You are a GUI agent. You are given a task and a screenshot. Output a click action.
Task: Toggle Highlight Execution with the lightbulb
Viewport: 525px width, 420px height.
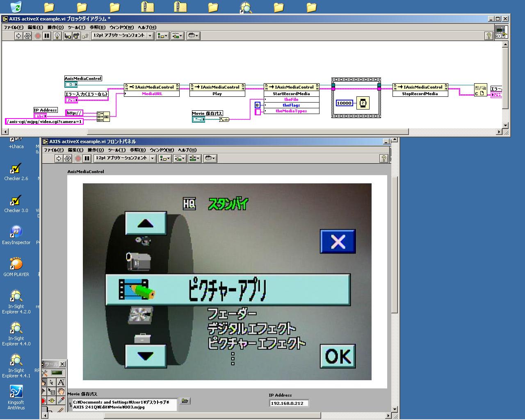point(57,36)
